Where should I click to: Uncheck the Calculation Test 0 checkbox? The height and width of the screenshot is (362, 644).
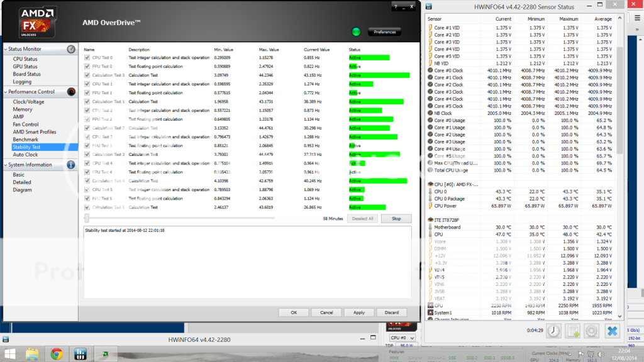coord(87,75)
